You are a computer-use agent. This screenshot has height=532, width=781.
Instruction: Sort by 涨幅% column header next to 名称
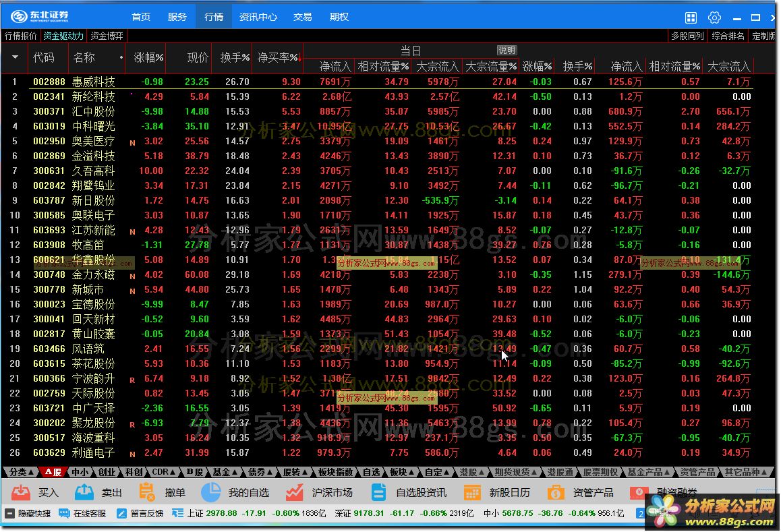148,58
